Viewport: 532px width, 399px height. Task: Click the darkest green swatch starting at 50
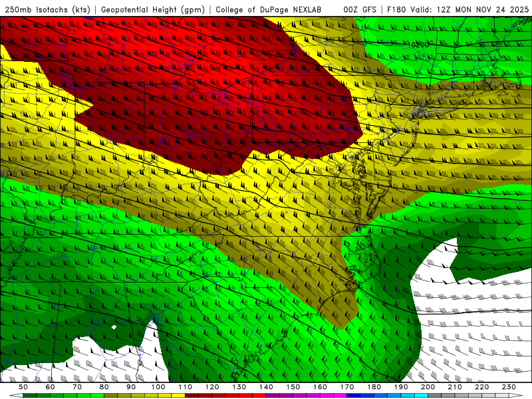click(x=30, y=395)
